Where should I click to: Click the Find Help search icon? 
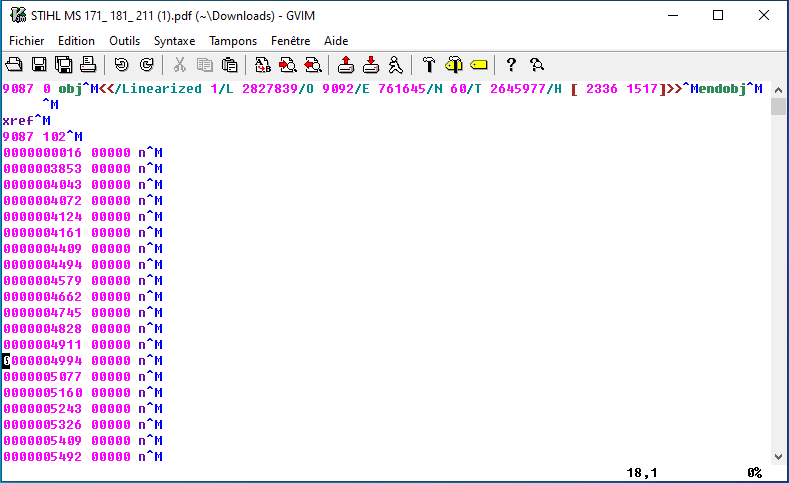coord(536,65)
